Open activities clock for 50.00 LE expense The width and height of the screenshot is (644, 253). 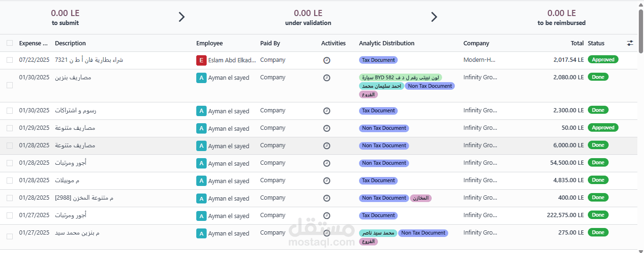pyautogui.click(x=326, y=128)
